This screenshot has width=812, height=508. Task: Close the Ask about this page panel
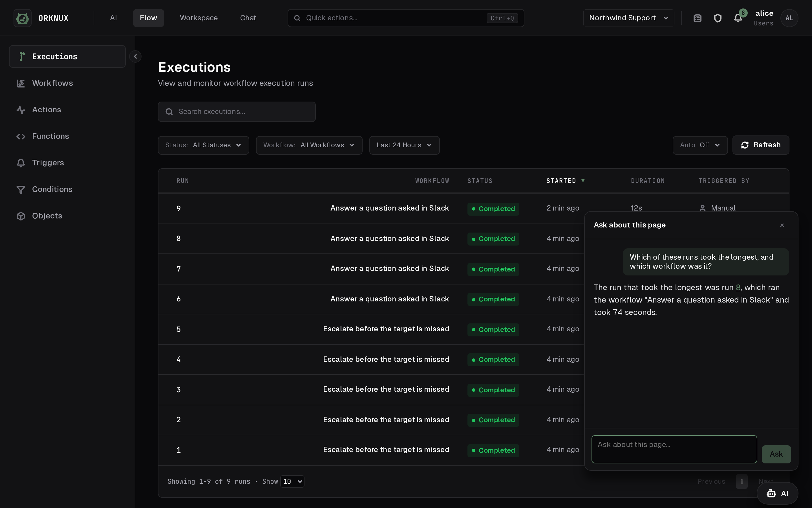pos(782,225)
